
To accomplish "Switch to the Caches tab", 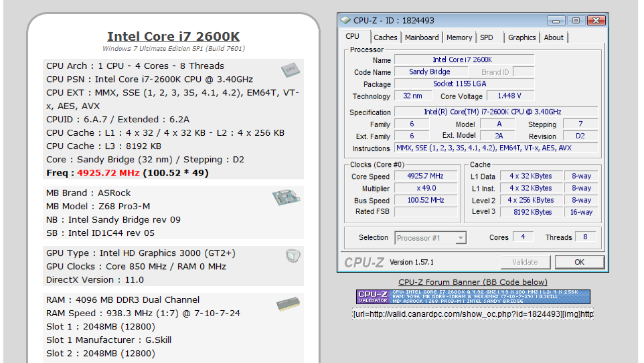I will pyautogui.click(x=385, y=37).
